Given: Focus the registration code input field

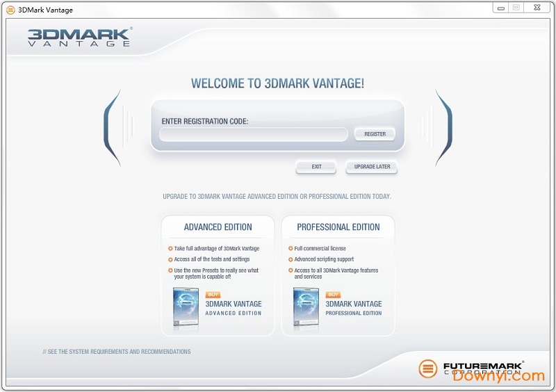Looking at the screenshot, I should [x=254, y=134].
